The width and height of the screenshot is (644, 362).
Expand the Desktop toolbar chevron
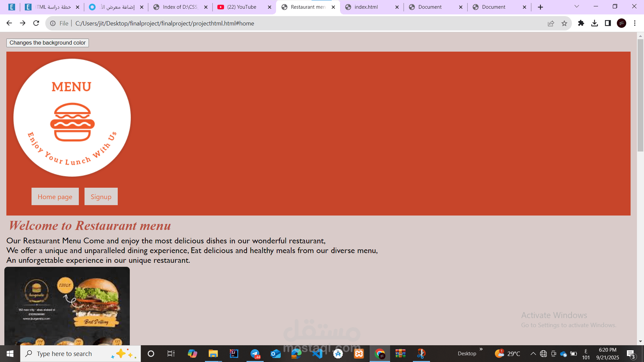pyautogui.click(x=481, y=349)
